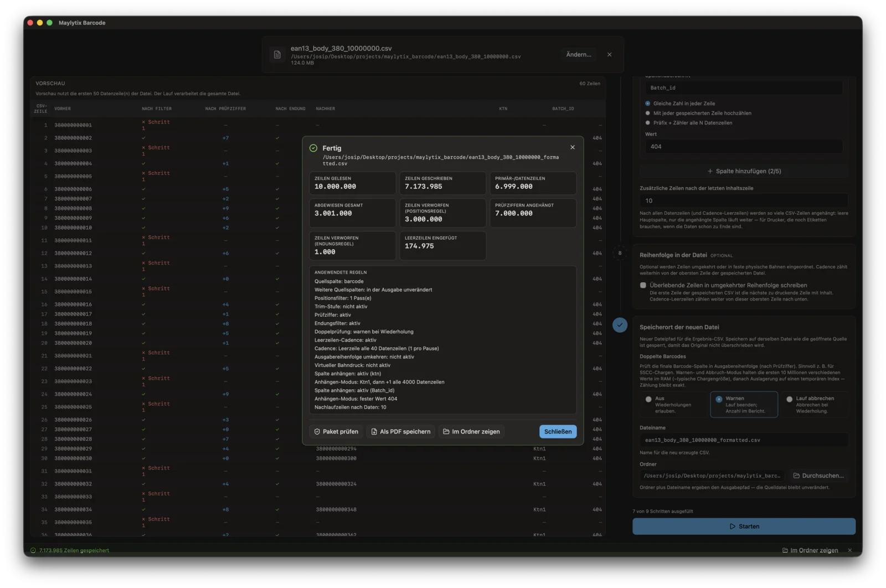Screen dimensions: 886x588
Task: Remove loaded file with X next to Ändern
Action: (x=610, y=54)
